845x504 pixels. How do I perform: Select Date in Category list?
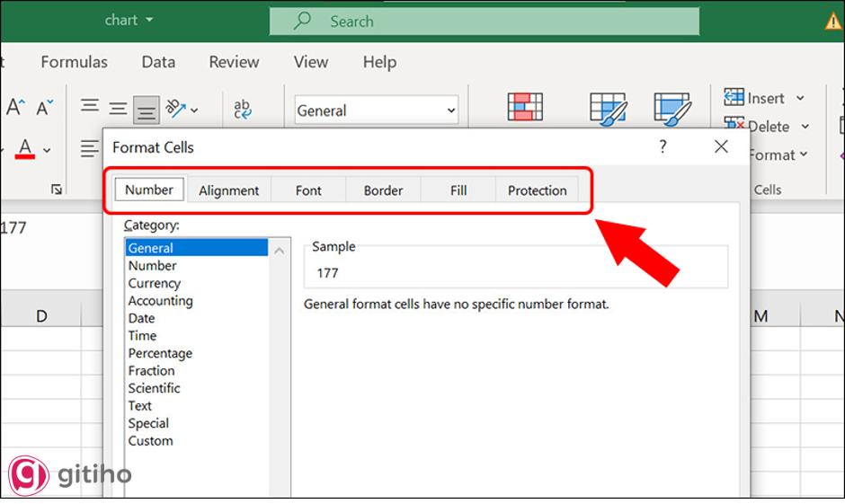pyautogui.click(x=197, y=318)
